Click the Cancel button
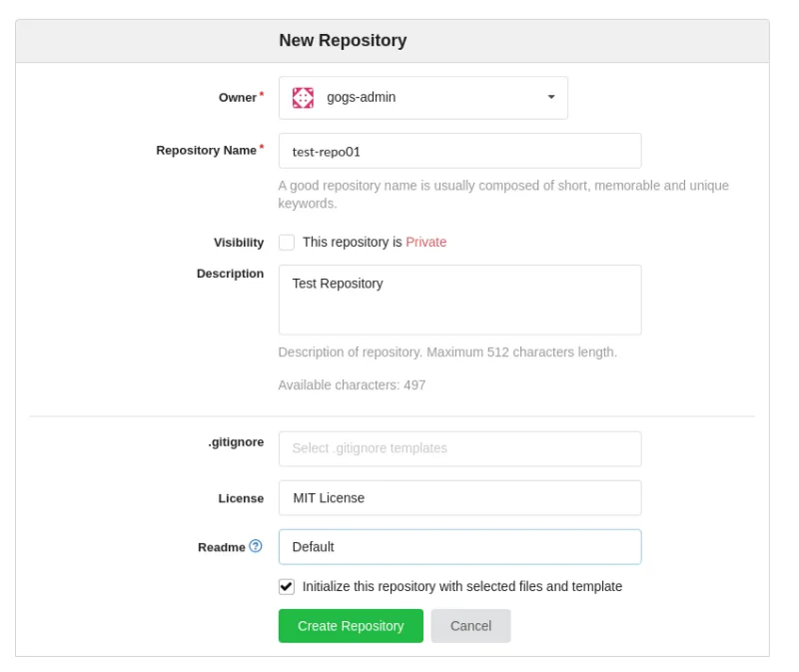Viewport: 799px width, 672px height. click(469, 626)
